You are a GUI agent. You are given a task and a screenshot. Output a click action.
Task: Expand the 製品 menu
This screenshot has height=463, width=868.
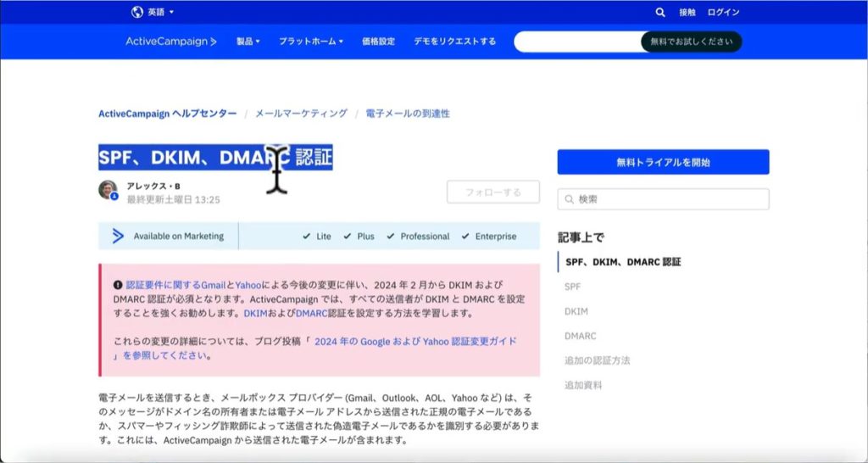(248, 41)
